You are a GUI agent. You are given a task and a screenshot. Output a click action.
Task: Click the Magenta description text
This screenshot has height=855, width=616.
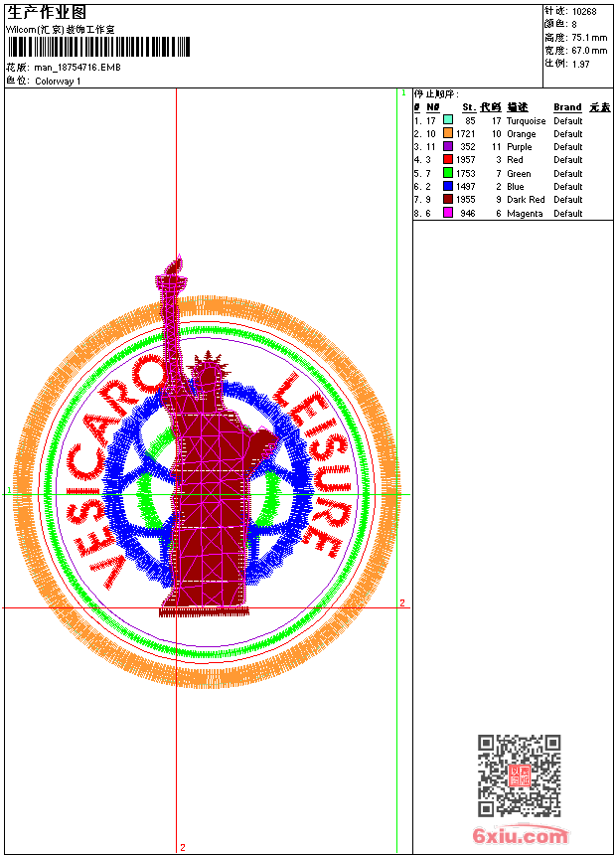pyautogui.click(x=525, y=214)
